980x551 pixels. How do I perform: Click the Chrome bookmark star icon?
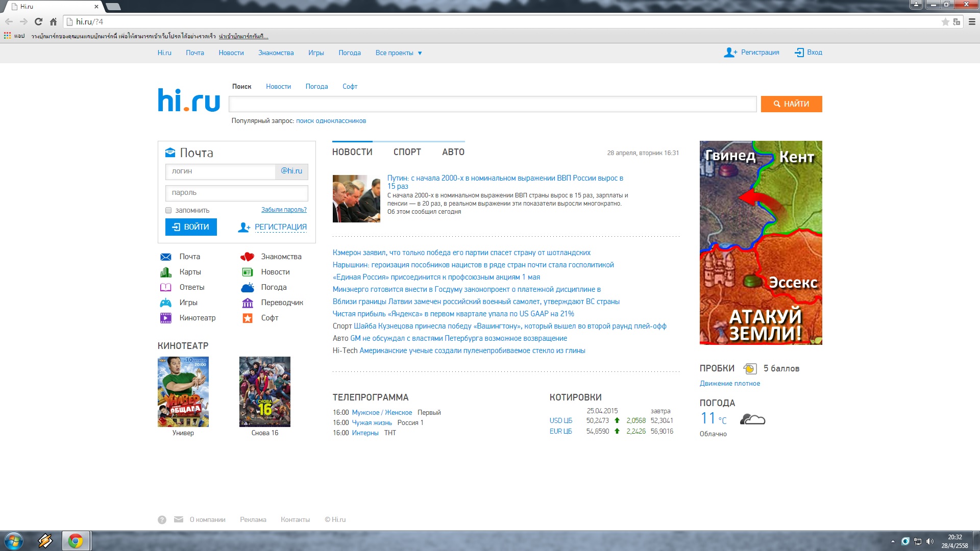945,22
